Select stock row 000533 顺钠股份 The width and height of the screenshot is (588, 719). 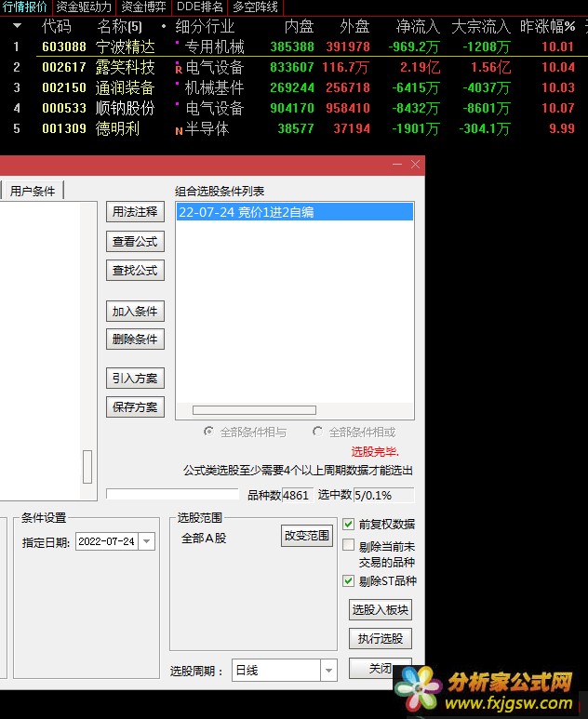(x=294, y=108)
